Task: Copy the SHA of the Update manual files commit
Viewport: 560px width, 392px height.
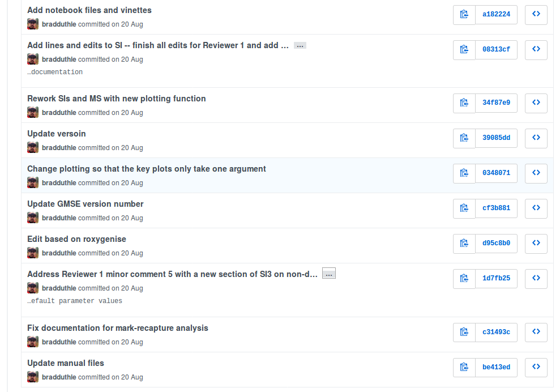Action: click(464, 367)
